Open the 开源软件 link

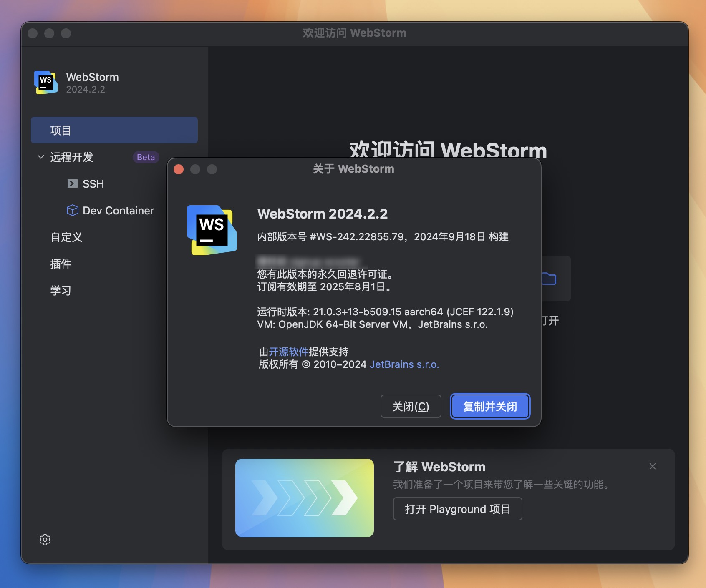289,352
